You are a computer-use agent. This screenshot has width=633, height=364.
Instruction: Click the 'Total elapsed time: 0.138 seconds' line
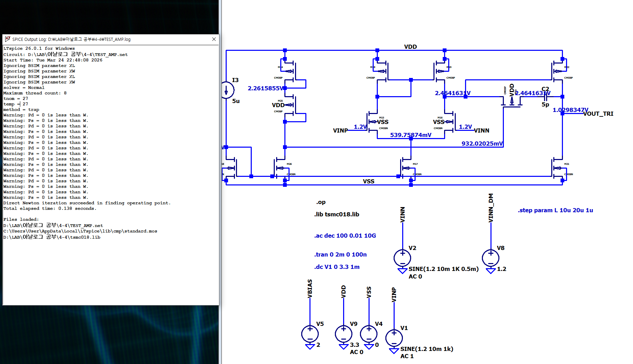[x=50, y=208]
